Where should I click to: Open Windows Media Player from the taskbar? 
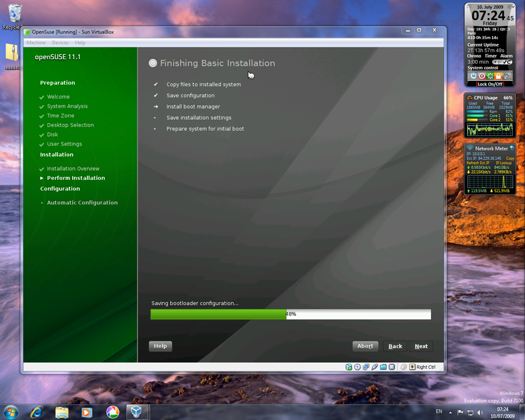pyautogui.click(x=86, y=412)
